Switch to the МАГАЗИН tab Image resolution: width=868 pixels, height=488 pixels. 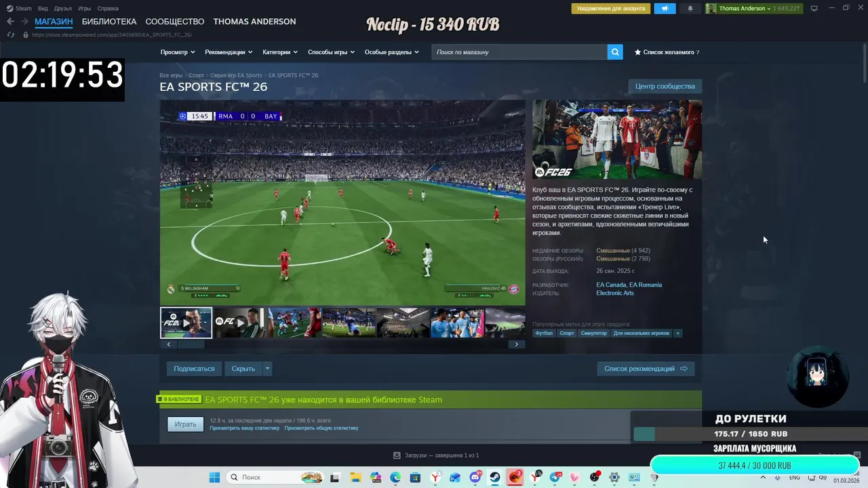pyautogui.click(x=54, y=22)
